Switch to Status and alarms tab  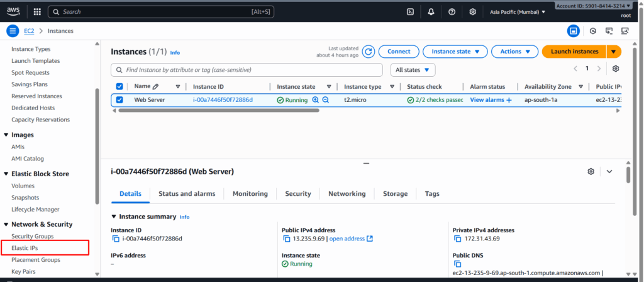click(x=187, y=194)
